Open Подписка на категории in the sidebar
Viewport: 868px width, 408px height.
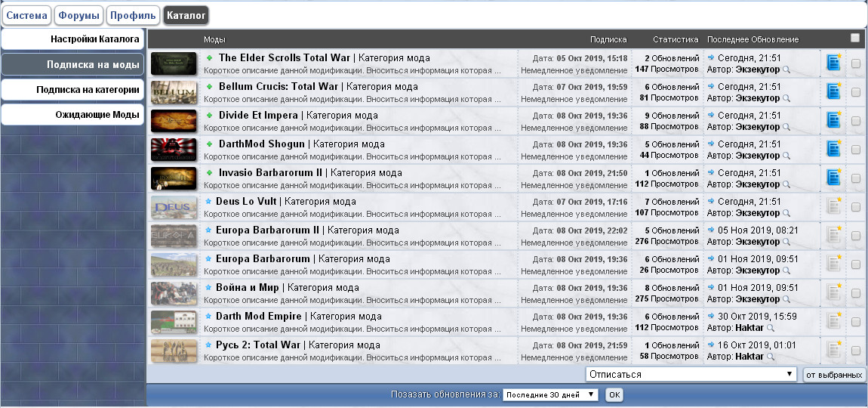(72, 90)
